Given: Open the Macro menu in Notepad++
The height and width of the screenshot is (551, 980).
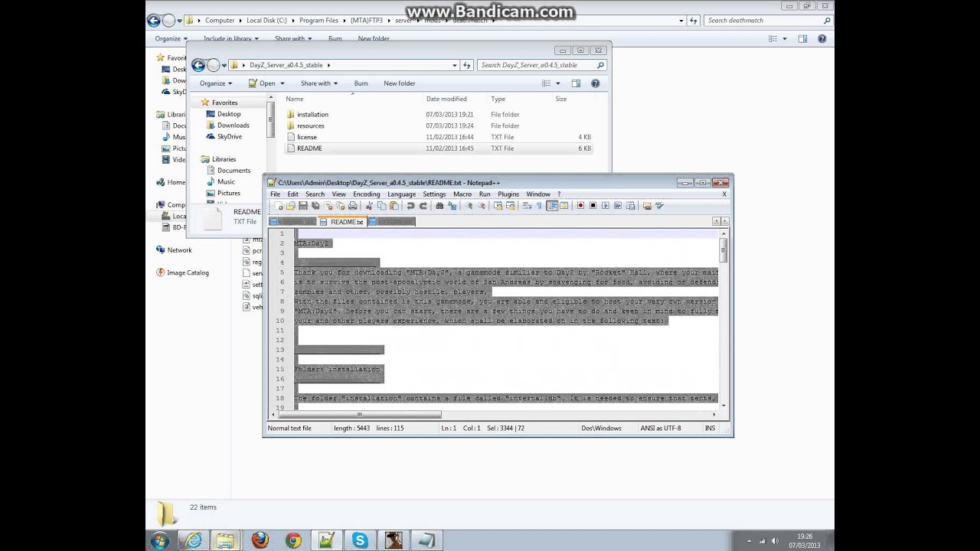Looking at the screenshot, I should pos(462,194).
